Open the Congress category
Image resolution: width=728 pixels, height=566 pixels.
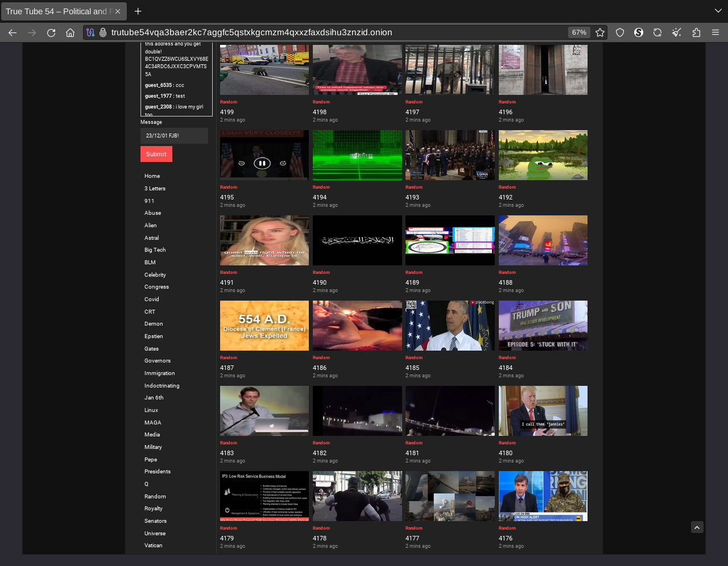click(157, 287)
